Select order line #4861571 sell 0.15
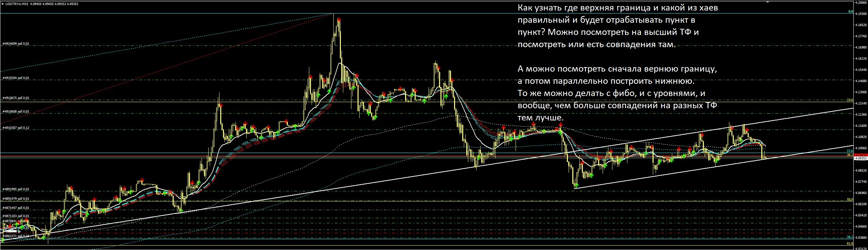The width and height of the screenshot is (868, 250). pos(16,236)
